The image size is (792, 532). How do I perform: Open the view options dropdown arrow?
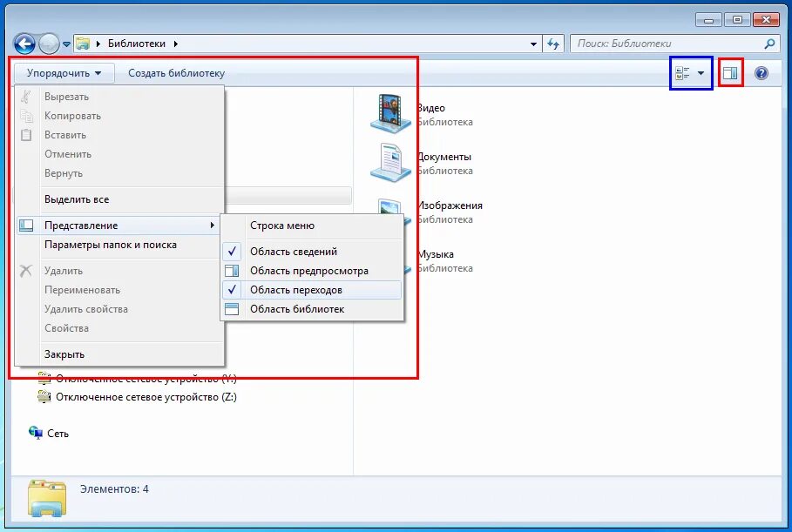click(x=701, y=73)
